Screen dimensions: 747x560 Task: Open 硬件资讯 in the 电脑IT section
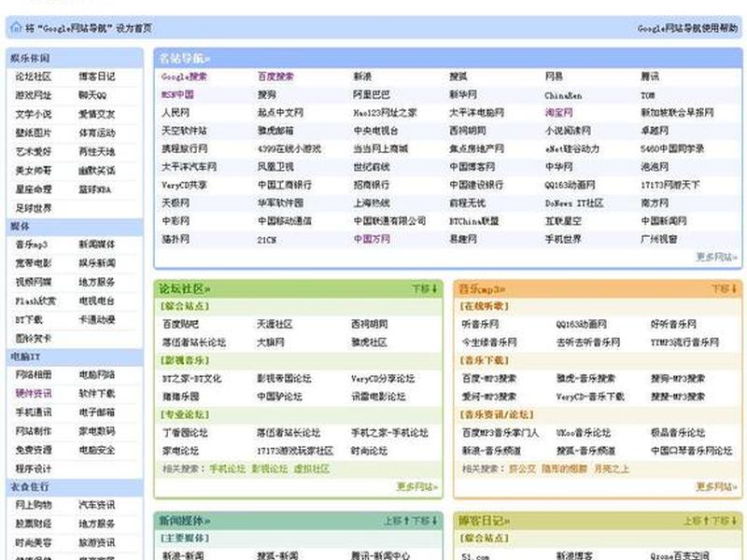(34, 393)
